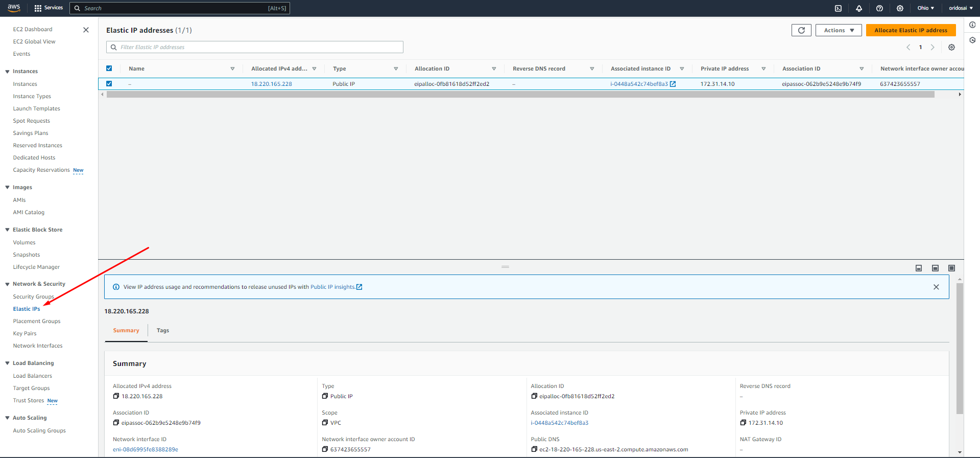Open table preferences gear icon
The image size is (980, 458).
[x=951, y=47]
